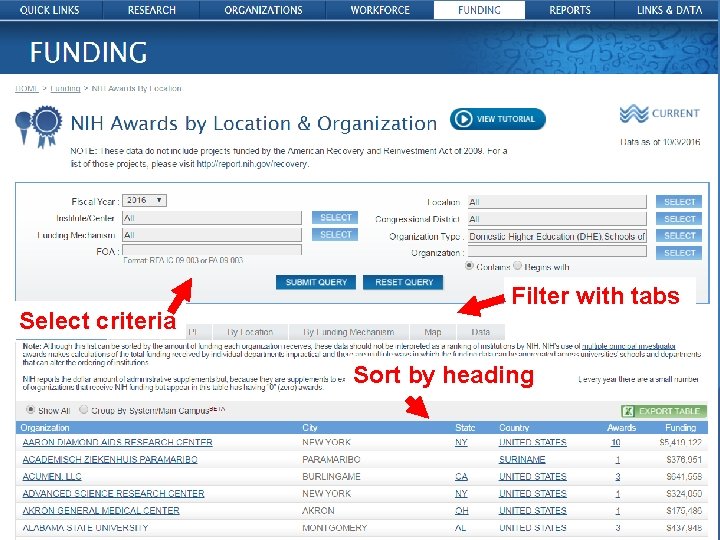Click BURLINGAME city cell

tap(331, 476)
